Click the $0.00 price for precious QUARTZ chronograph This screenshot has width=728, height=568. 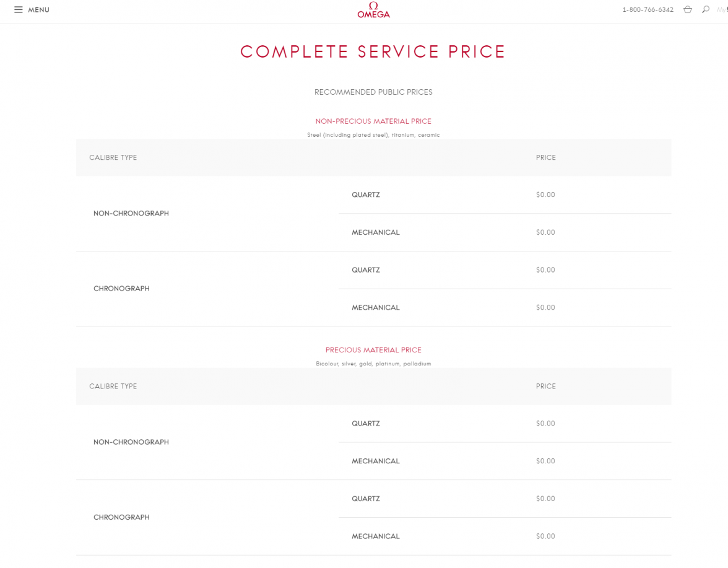pos(545,499)
